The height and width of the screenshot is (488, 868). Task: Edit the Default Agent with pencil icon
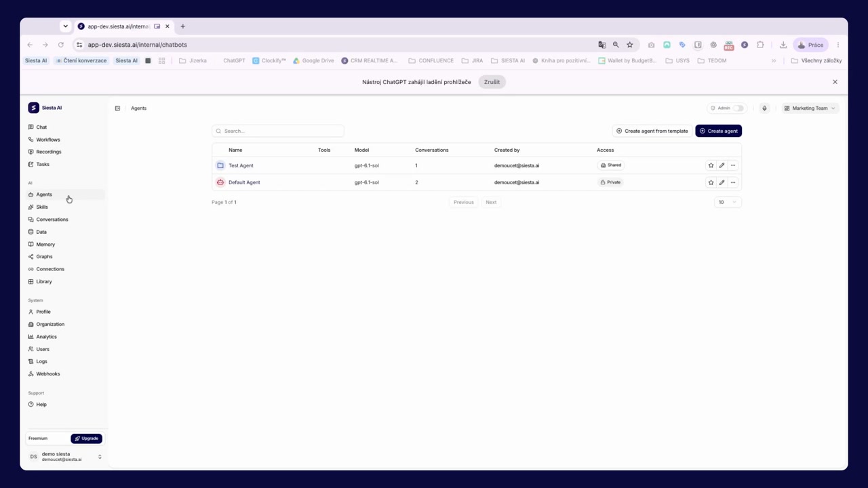722,182
